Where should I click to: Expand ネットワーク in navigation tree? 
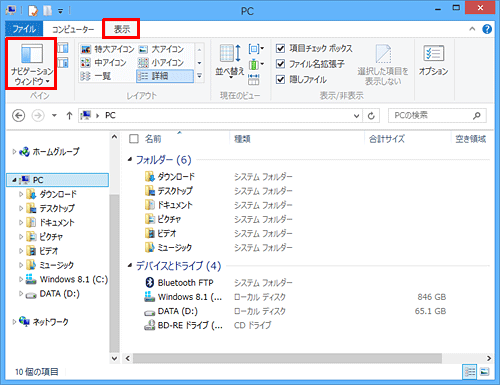(x=14, y=322)
